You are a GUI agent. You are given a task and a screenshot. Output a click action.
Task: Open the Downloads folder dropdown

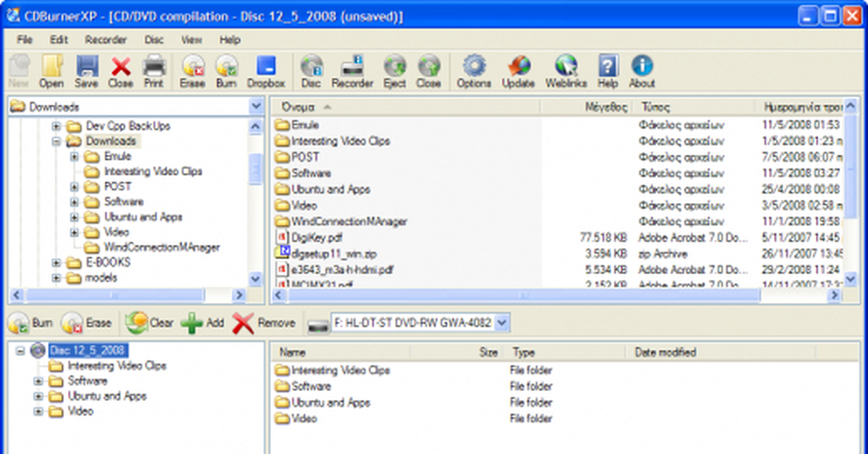point(256,106)
